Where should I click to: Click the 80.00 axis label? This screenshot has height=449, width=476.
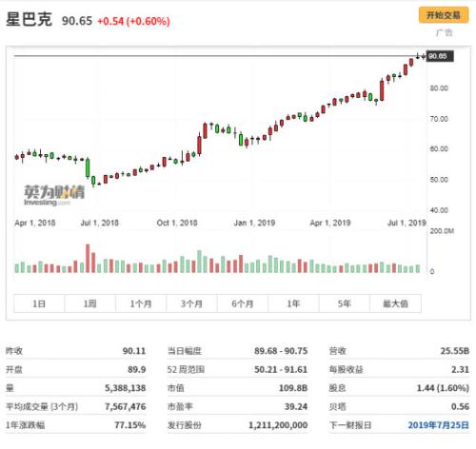(439, 88)
